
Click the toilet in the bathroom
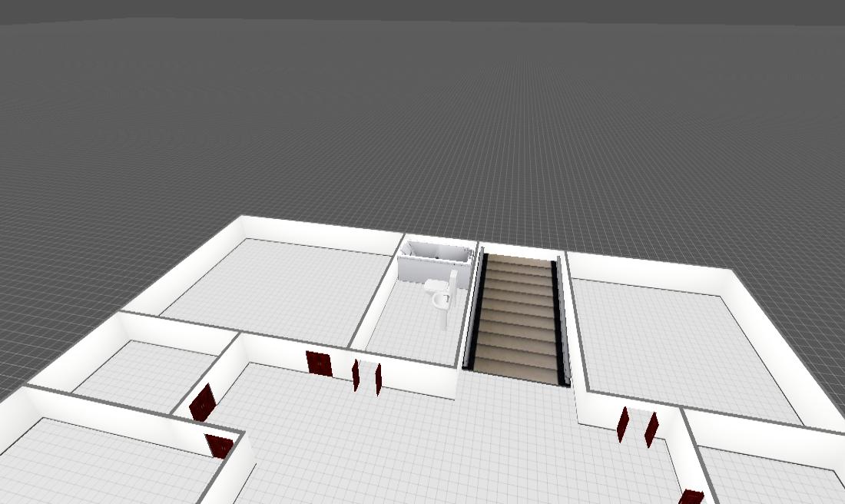tap(440, 295)
